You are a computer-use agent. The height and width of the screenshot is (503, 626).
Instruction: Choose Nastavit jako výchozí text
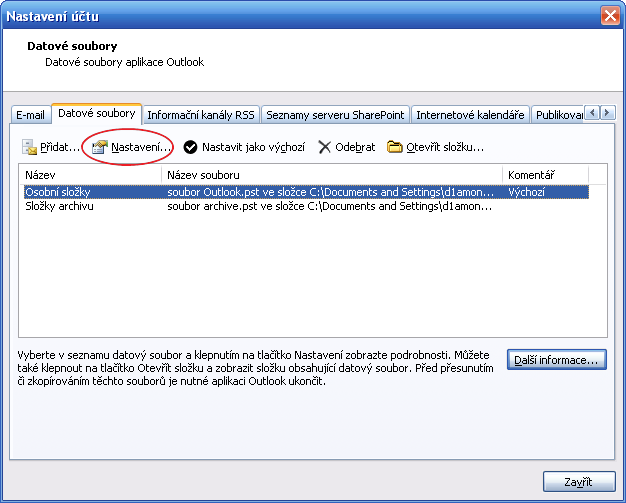pos(254,147)
